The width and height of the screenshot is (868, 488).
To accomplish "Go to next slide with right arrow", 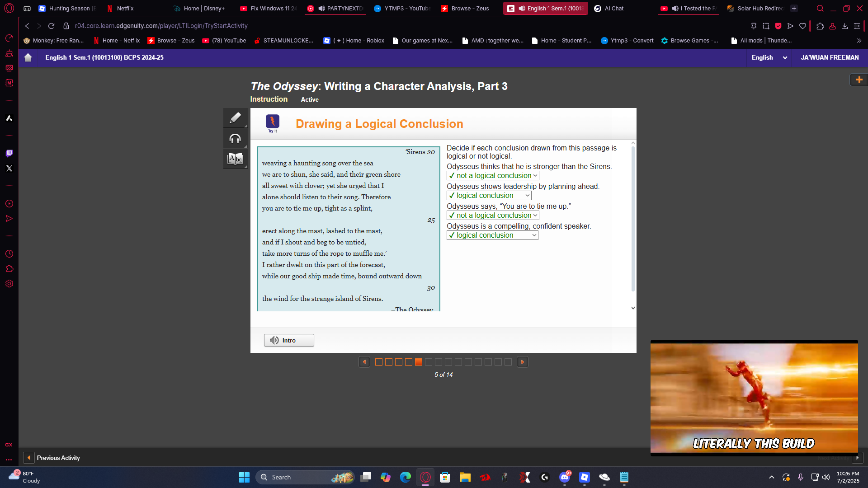I will tap(523, 362).
